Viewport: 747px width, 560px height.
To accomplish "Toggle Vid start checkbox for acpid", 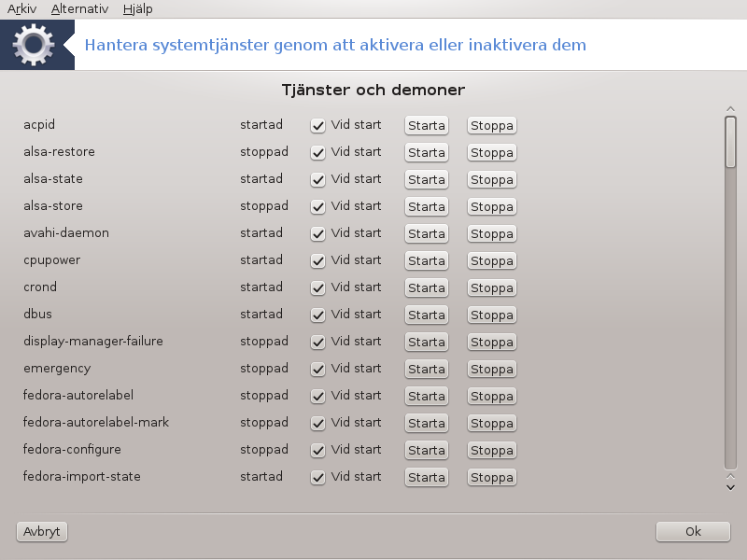I will pos(317,126).
